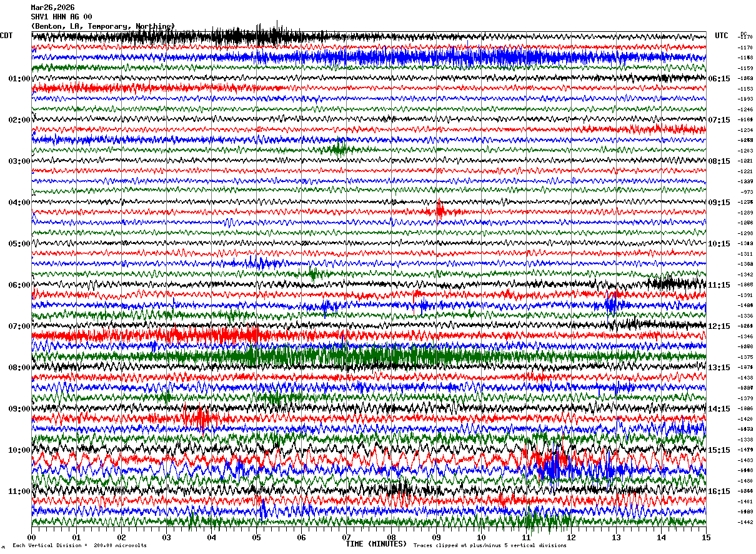Select the 'UTC' timezone label

click(x=722, y=36)
